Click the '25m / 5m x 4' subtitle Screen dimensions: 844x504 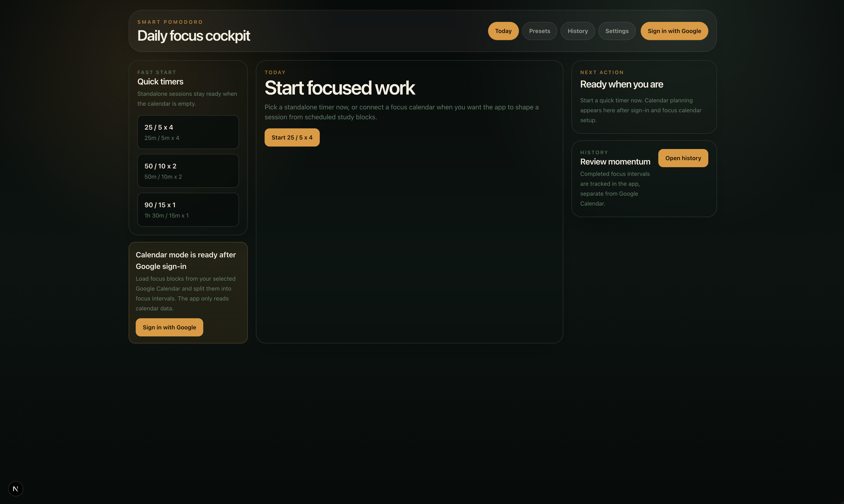(x=162, y=138)
